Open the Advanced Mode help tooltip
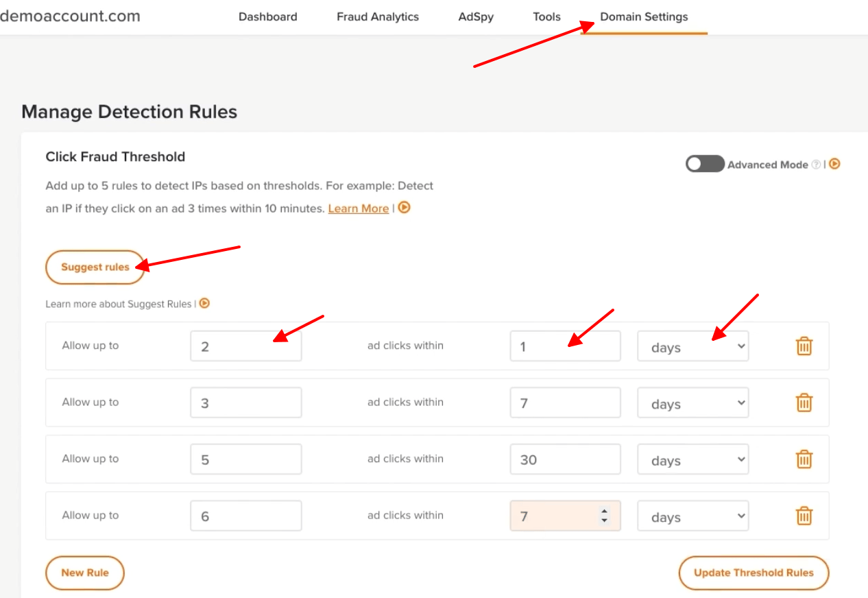Image resolution: width=868 pixels, height=598 pixels. click(x=817, y=164)
